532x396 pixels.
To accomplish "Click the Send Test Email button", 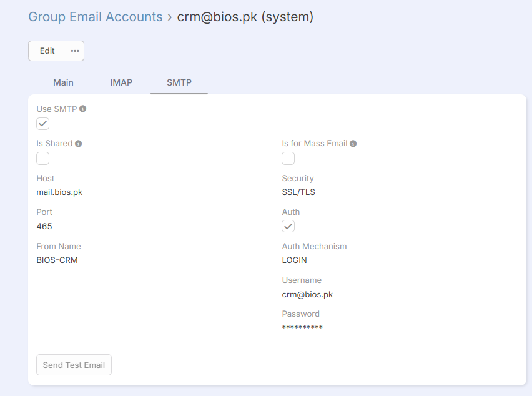I will [74, 365].
